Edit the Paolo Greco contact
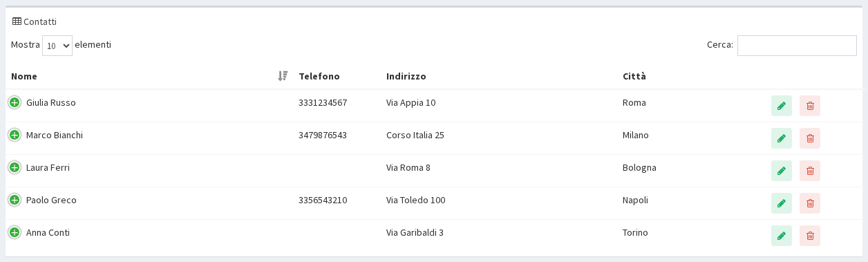The image size is (868, 262). point(782,203)
